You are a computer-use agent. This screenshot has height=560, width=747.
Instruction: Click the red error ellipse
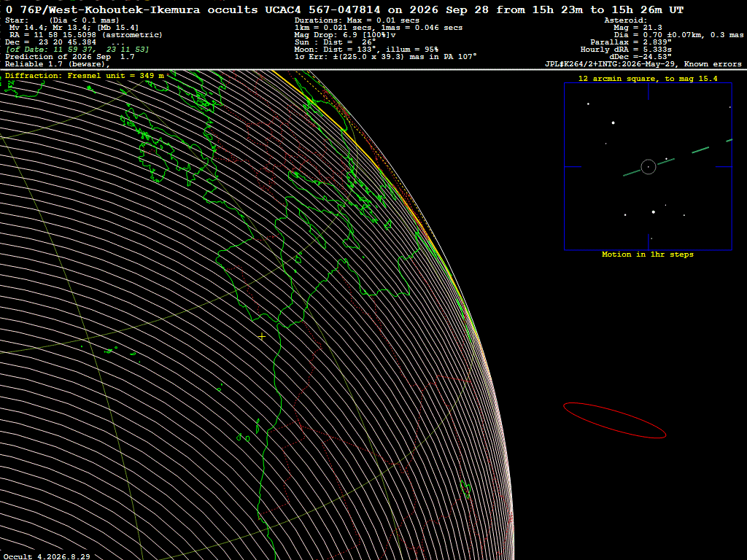point(614,420)
